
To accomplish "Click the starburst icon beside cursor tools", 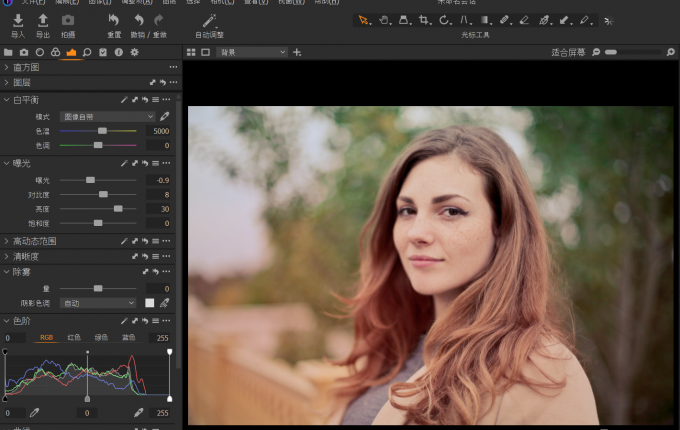I will point(608,20).
